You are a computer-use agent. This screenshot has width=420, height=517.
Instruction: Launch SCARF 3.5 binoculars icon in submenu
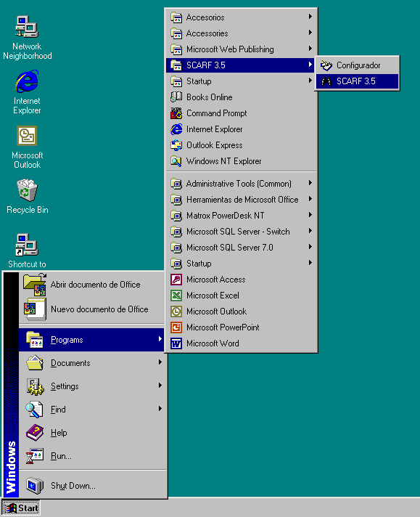326,81
